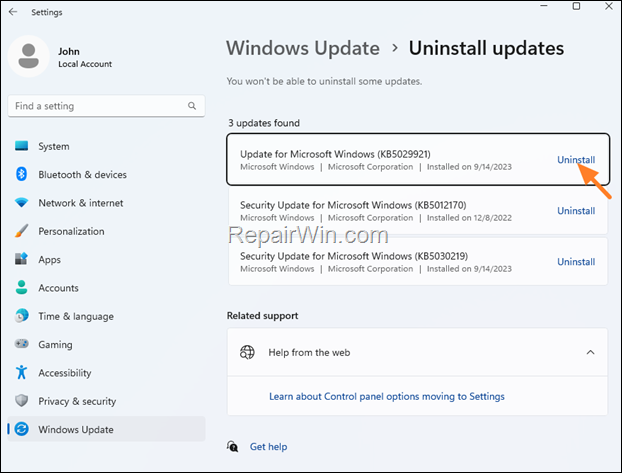Image resolution: width=622 pixels, height=473 pixels.
Task: Click the John user avatar picture
Action: pyautogui.click(x=29, y=56)
